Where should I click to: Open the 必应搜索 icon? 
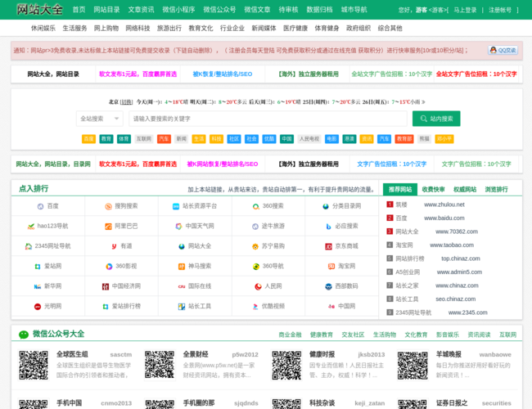pos(328,227)
